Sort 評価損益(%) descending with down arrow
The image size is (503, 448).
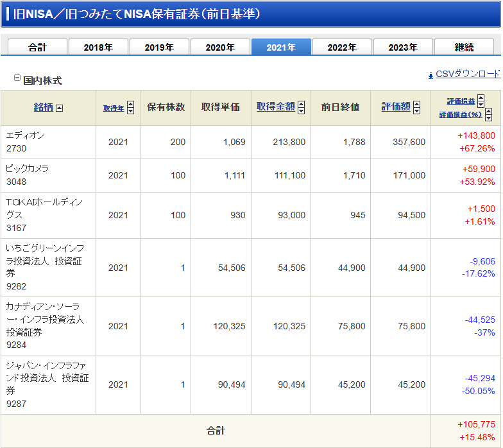[x=489, y=117]
